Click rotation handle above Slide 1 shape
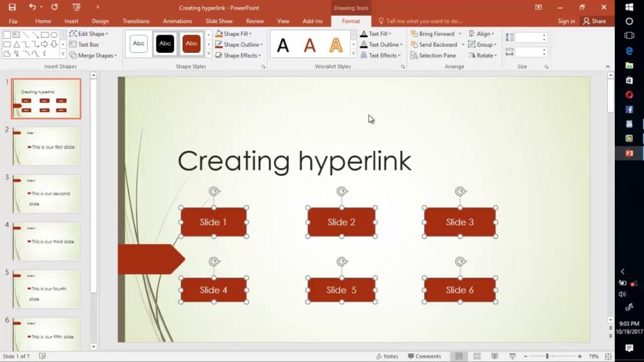Viewport: 644px width, 362px height. click(214, 191)
